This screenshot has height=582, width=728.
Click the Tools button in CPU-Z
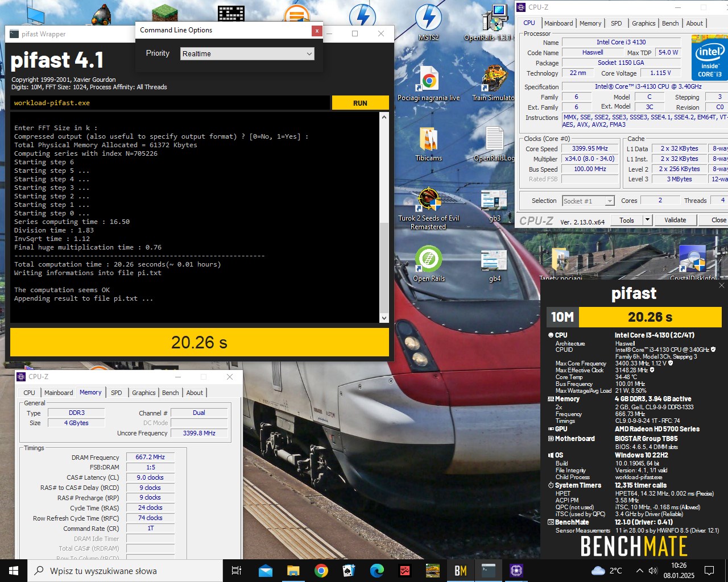(627, 220)
